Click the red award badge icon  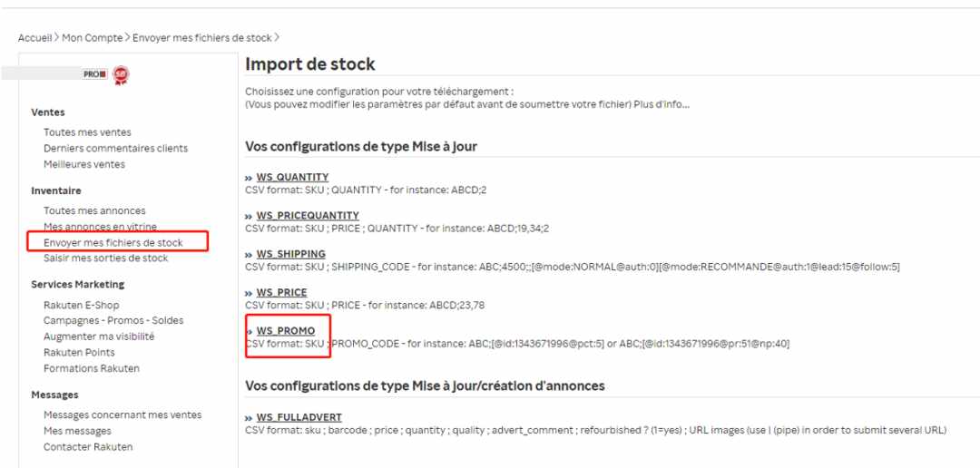pos(121,75)
